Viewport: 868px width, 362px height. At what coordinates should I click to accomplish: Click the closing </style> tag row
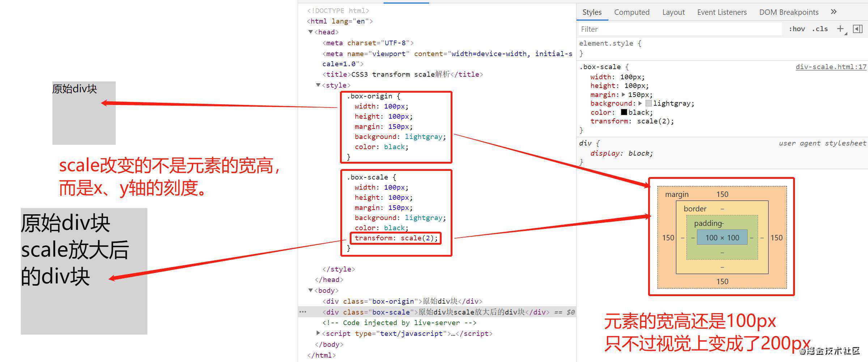[339, 269]
